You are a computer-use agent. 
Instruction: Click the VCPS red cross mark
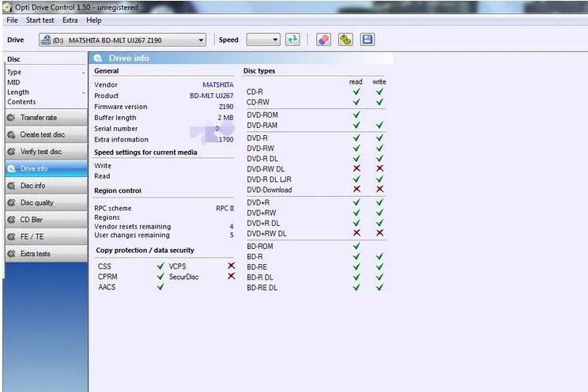point(232,266)
